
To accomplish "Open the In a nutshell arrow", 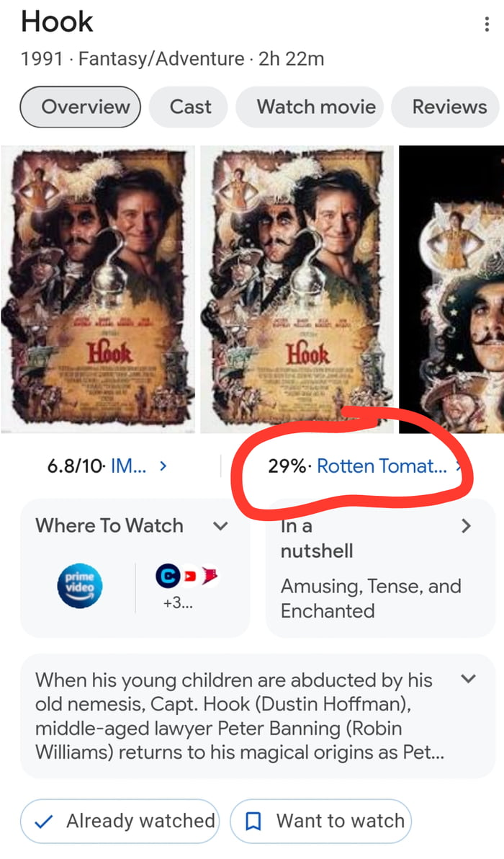I will pyautogui.click(x=467, y=526).
